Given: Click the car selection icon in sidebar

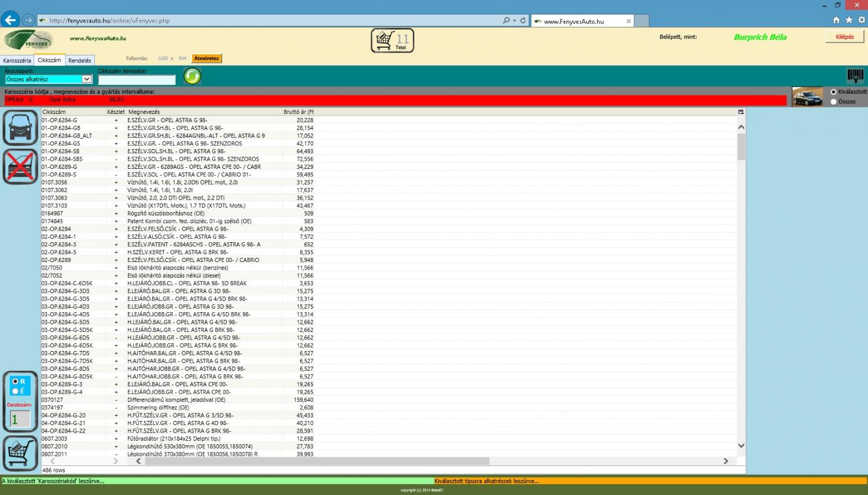Looking at the screenshot, I should point(20,127).
